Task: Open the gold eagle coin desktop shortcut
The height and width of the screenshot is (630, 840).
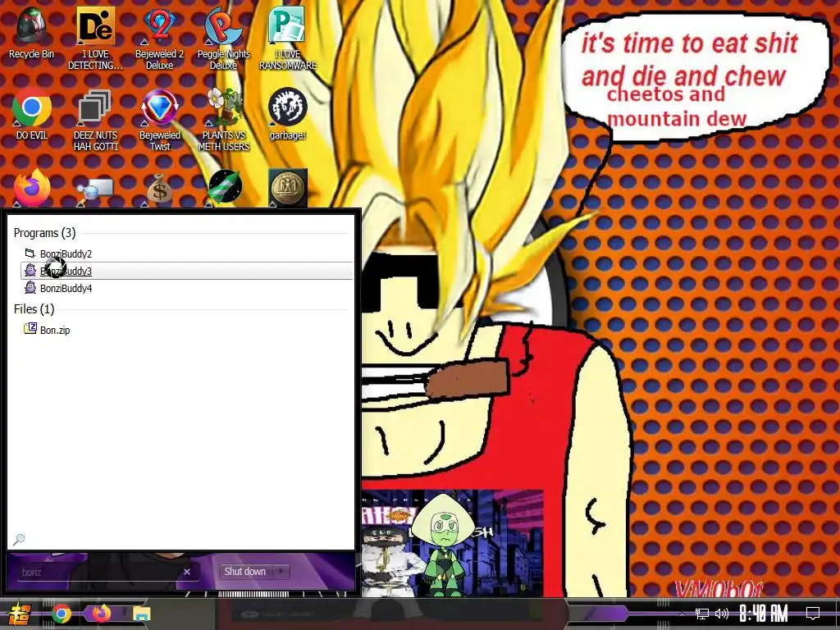Action: pyautogui.click(x=288, y=188)
